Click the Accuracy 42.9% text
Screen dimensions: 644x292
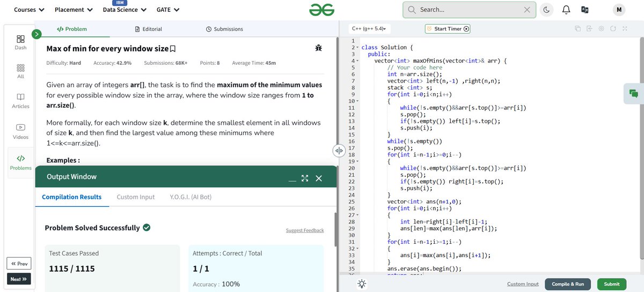(112, 63)
